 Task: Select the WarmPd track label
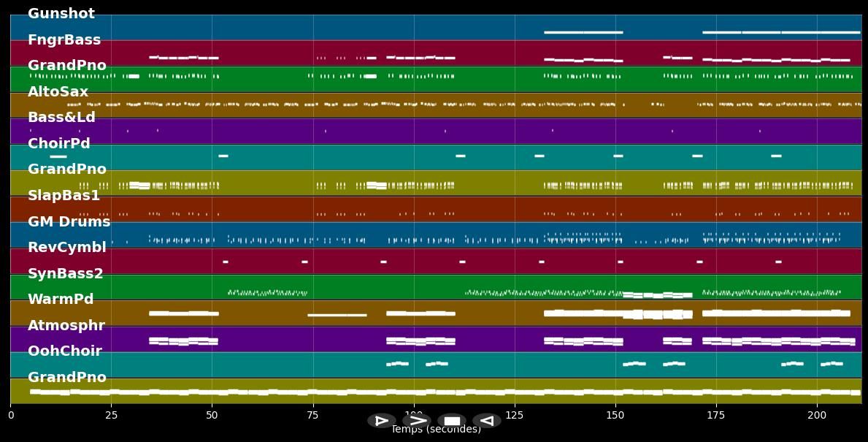click(61, 300)
